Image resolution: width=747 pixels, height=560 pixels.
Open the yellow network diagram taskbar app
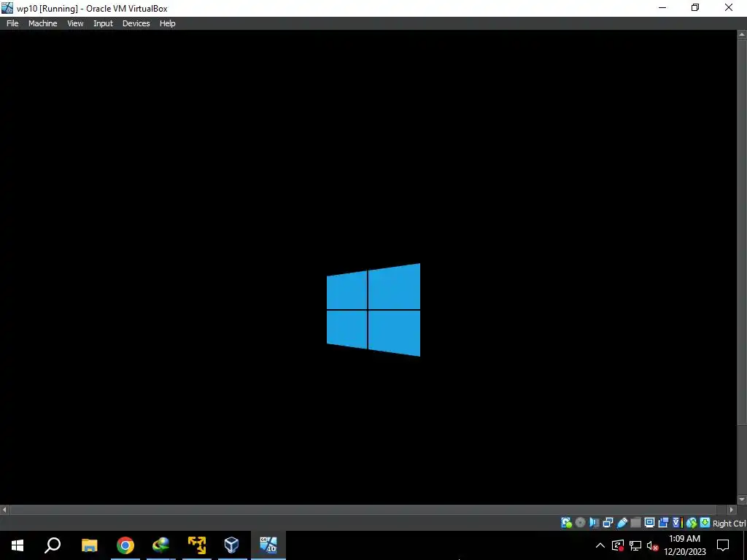(x=197, y=545)
